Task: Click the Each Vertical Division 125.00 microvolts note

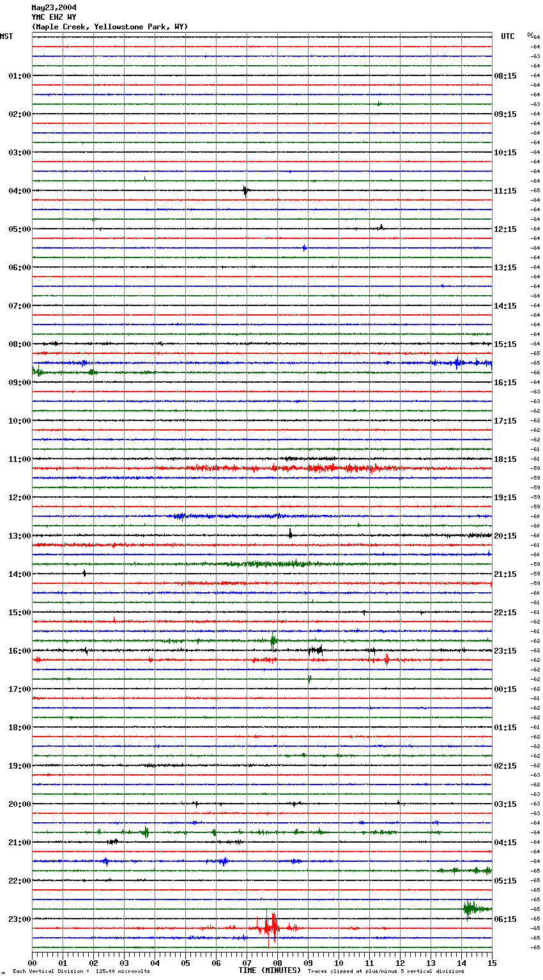Action: (x=81, y=972)
